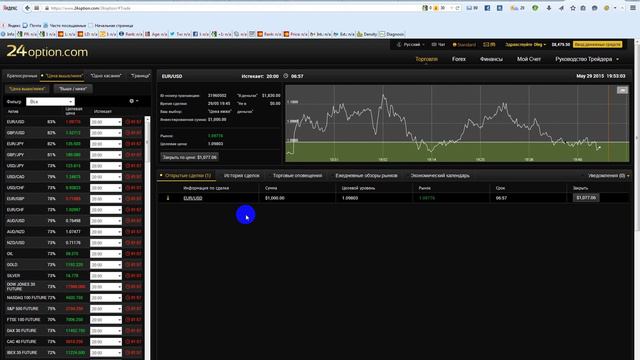
Task: Expand the Уведомления (0) notifications dropdown
Action: click(609, 176)
